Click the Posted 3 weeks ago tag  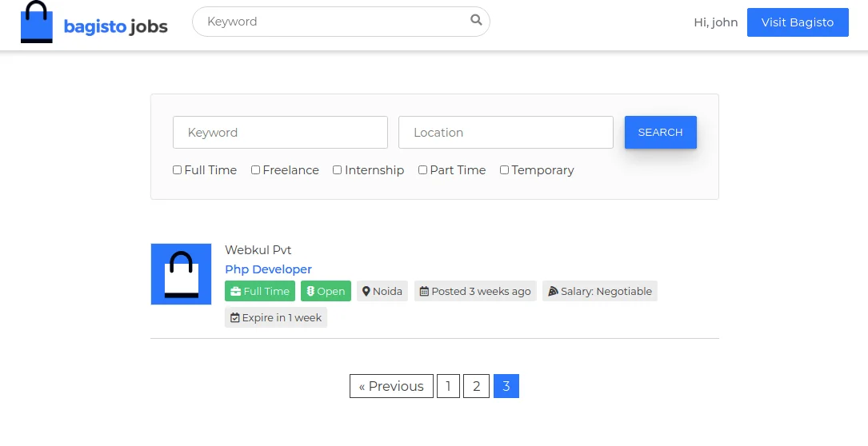475,291
